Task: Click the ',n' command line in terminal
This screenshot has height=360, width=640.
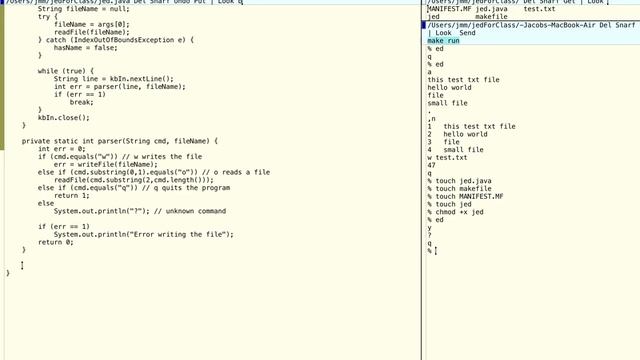Action: pyautogui.click(x=431, y=118)
